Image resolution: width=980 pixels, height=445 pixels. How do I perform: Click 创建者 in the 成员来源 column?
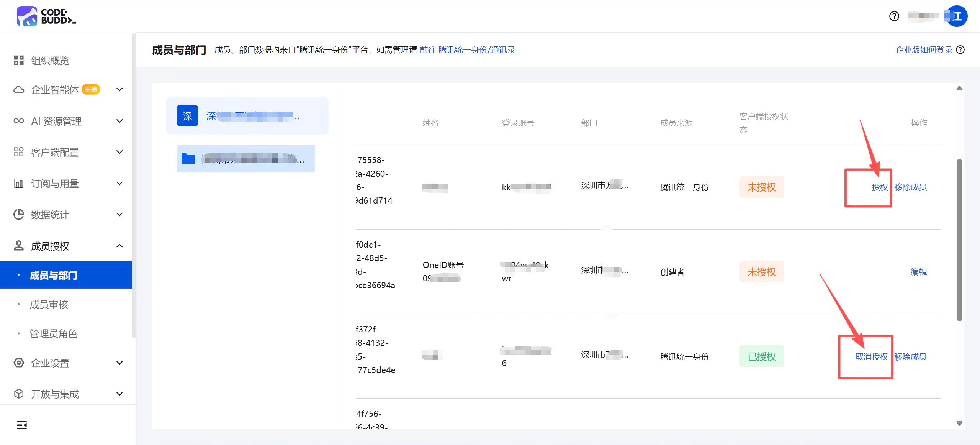click(x=672, y=272)
